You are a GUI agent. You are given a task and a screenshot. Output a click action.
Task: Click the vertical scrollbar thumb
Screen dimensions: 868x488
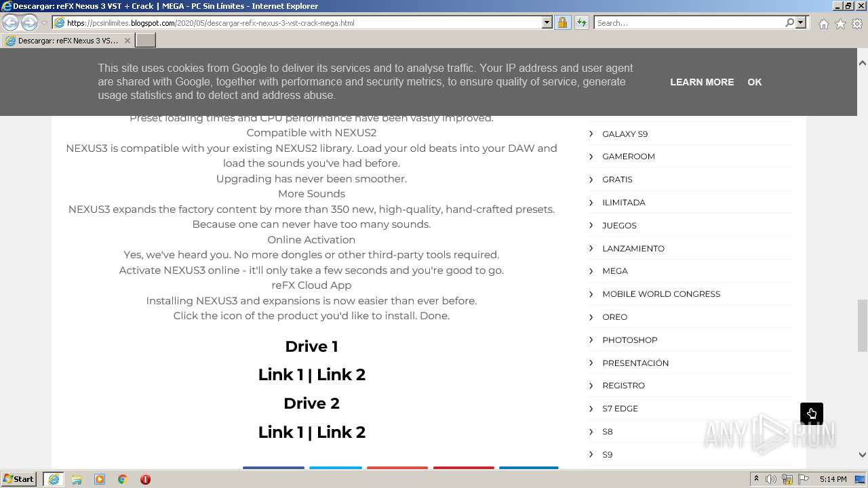click(x=863, y=325)
